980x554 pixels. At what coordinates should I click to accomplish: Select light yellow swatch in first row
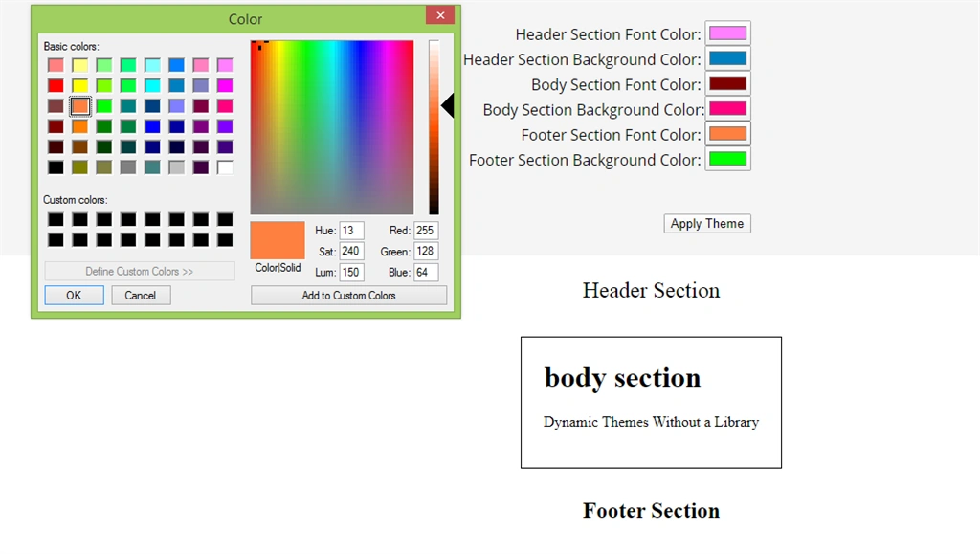point(80,65)
